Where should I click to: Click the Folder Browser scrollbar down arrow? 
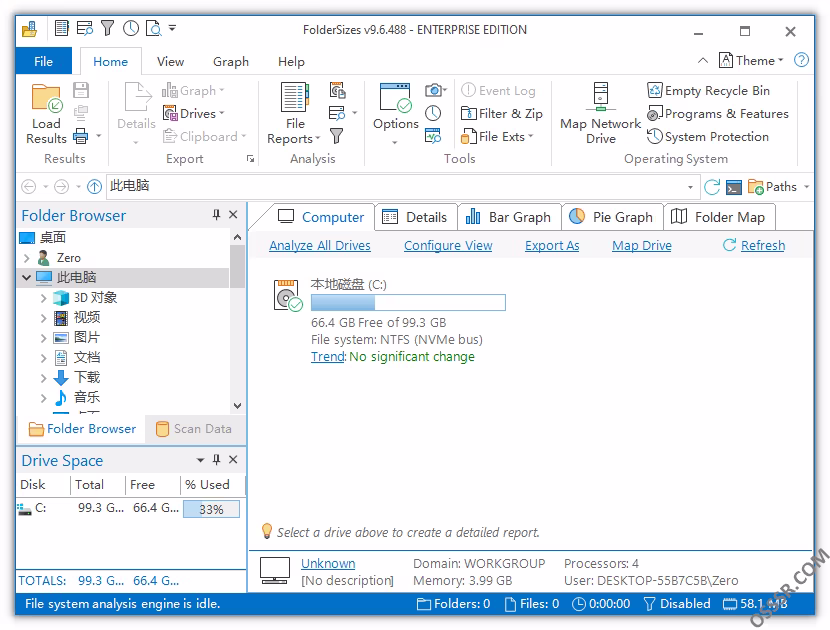pyautogui.click(x=238, y=406)
